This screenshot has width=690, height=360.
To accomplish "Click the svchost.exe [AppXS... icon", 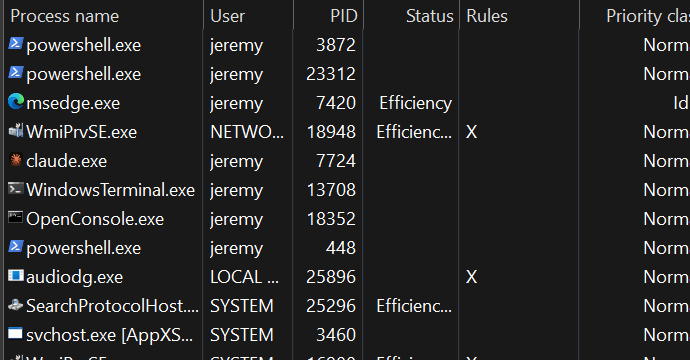I will click(15, 334).
